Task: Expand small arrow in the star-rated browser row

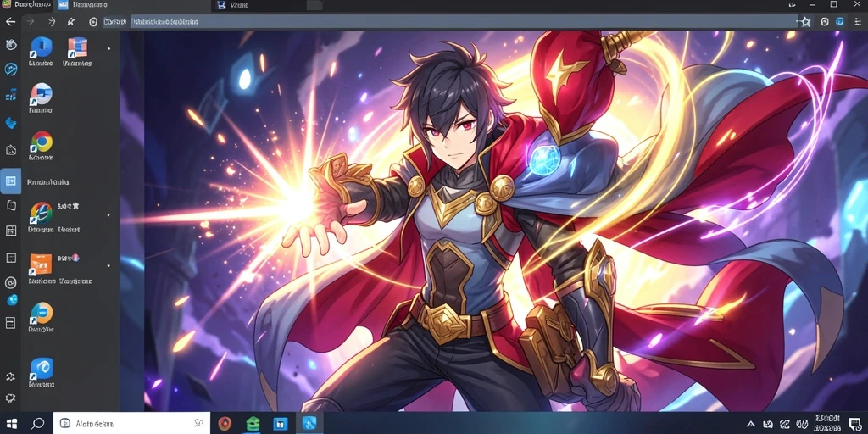Action: pyautogui.click(x=108, y=214)
